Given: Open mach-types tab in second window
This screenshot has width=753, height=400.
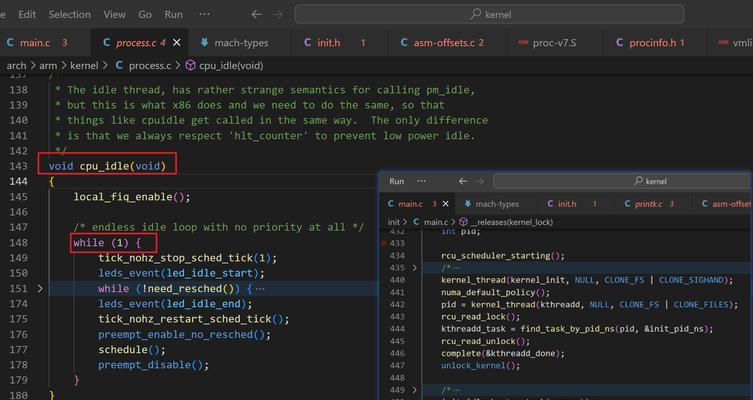Looking at the screenshot, I should 497,204.
